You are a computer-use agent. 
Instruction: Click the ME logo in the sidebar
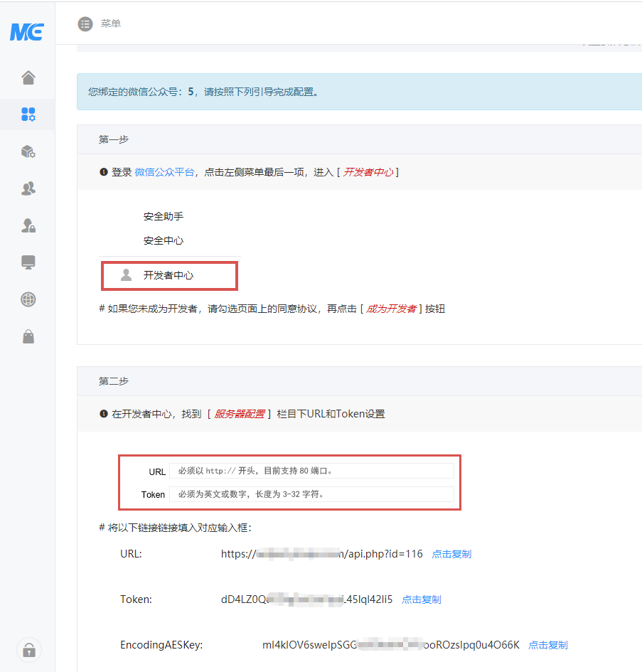pyautogui.click(x=27, y=32)
